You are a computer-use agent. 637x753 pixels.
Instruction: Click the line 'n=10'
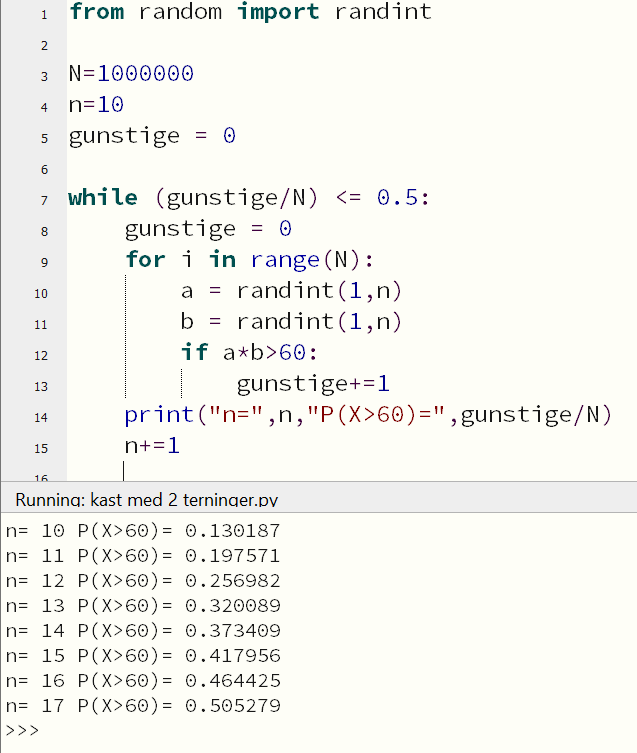pos(96,104)
